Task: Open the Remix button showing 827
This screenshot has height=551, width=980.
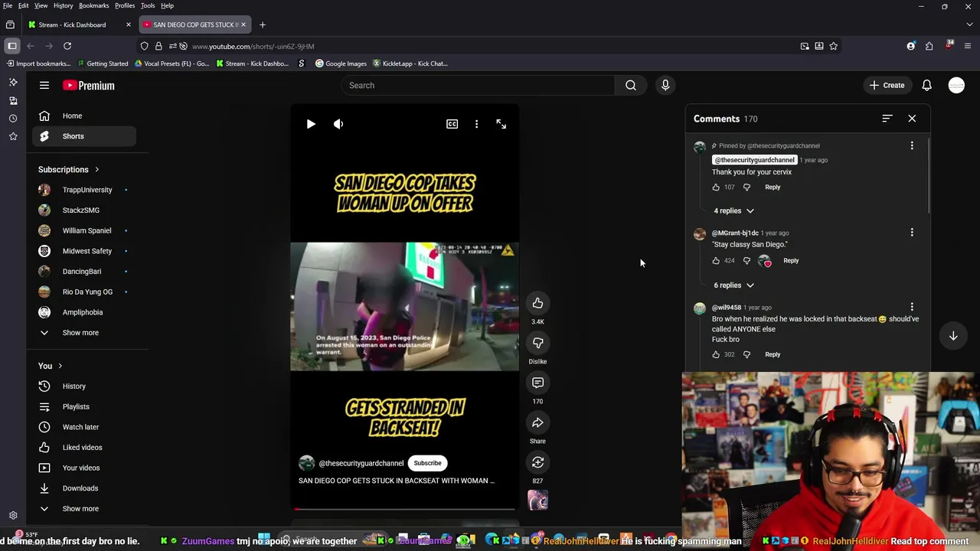Action: tap(537, 462)
